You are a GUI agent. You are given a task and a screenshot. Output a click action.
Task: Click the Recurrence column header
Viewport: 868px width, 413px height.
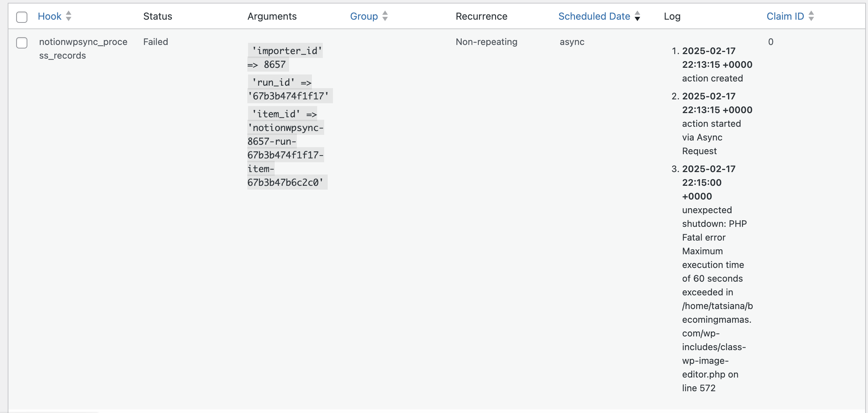tap(481, 16)
